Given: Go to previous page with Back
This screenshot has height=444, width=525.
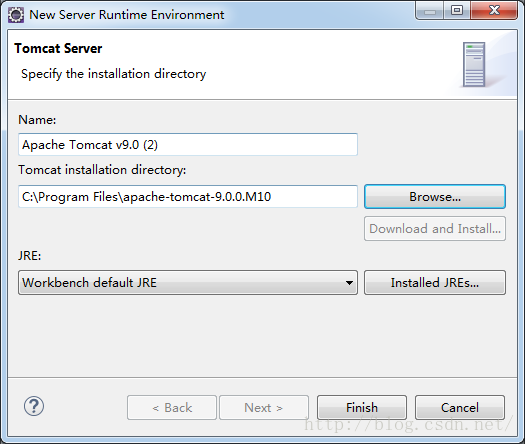Looking at the screenshot, I should coord(172,408).
